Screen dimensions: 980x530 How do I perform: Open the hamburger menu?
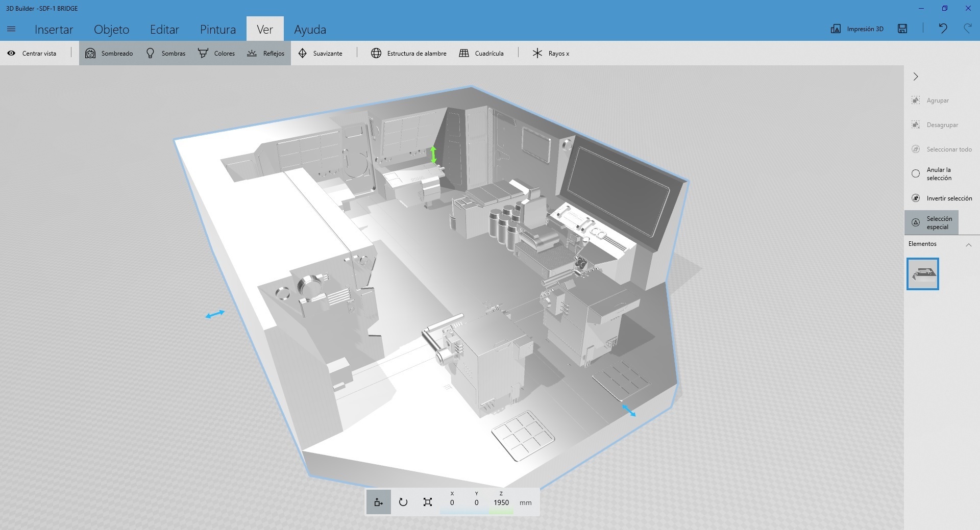[x=11, y=29]
